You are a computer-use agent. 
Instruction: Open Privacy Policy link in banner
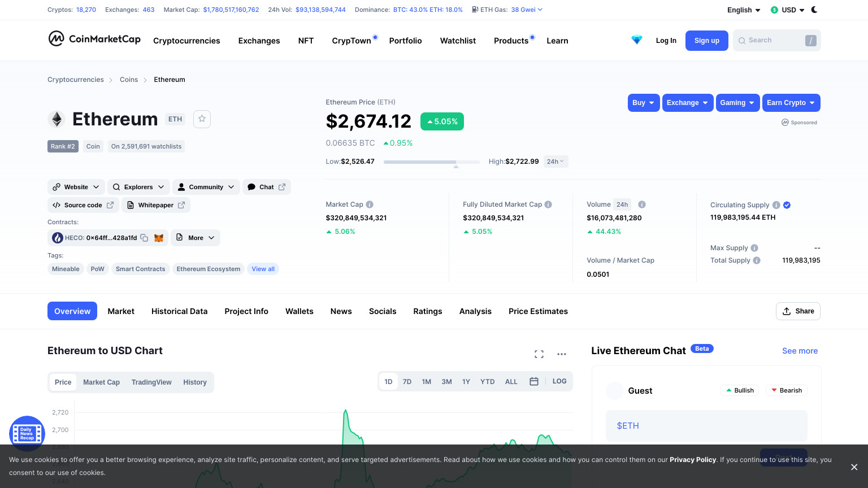point(693,460)
